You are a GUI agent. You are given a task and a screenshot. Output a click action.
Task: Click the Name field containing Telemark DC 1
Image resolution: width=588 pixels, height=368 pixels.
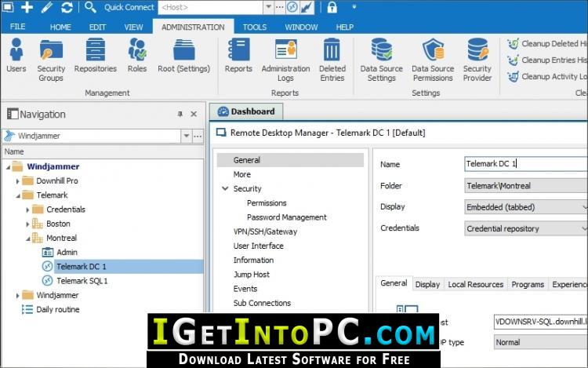click(x=526, y=164)
